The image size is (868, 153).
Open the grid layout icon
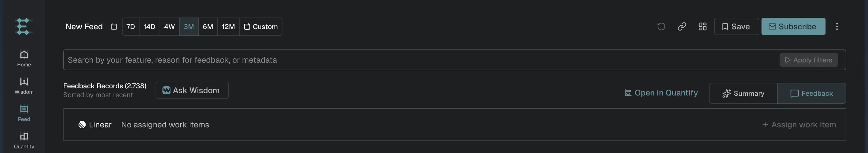[703, 26]
